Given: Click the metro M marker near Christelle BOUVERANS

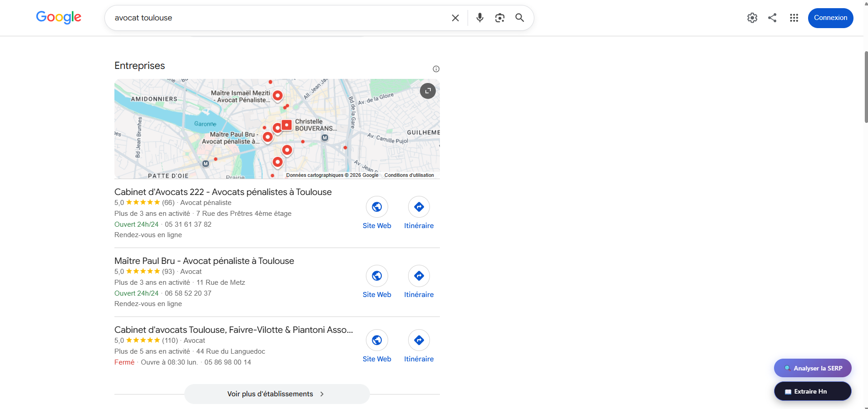Looking at the screenshot, I should coord(325,138).
